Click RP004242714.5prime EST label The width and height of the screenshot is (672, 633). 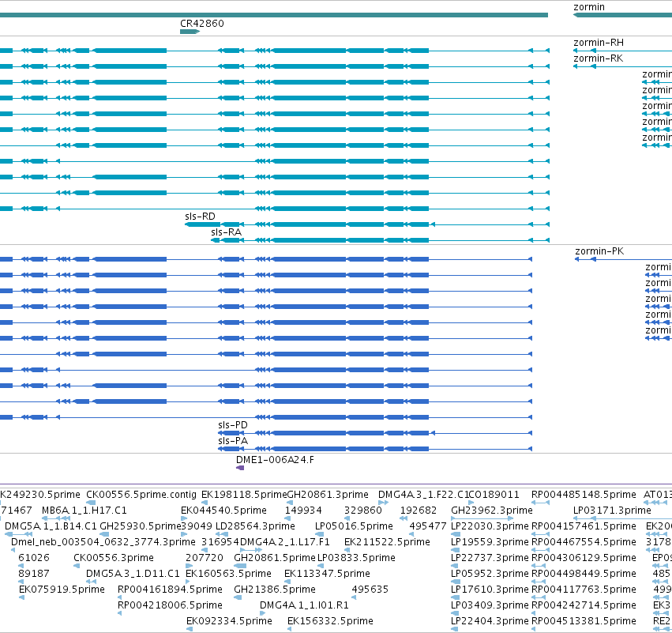[x=584, y=605]
